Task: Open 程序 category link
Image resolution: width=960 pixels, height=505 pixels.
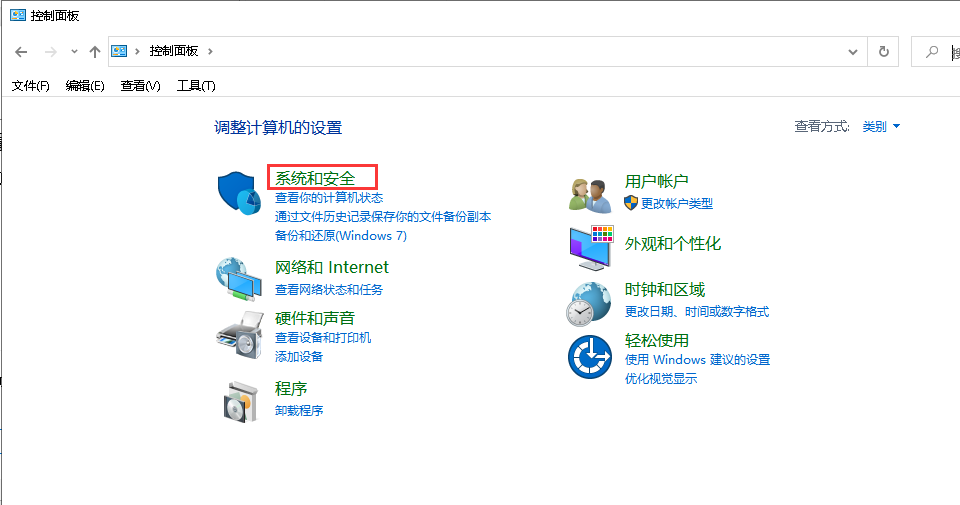Action: 291,389
